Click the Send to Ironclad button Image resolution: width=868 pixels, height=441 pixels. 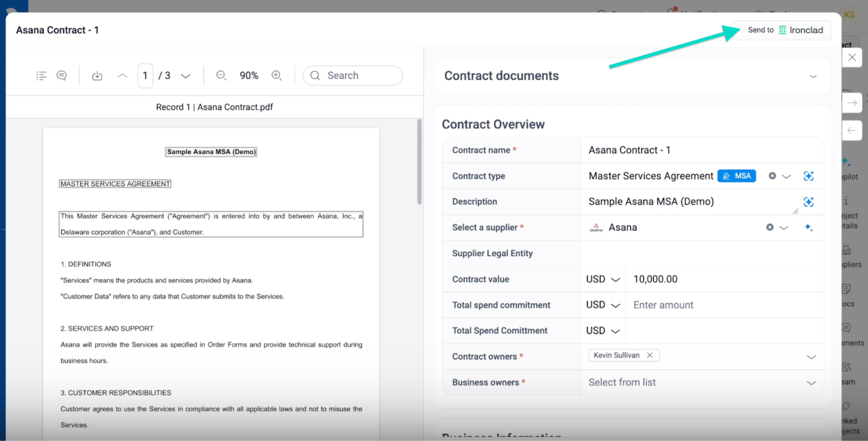(785, 30)
